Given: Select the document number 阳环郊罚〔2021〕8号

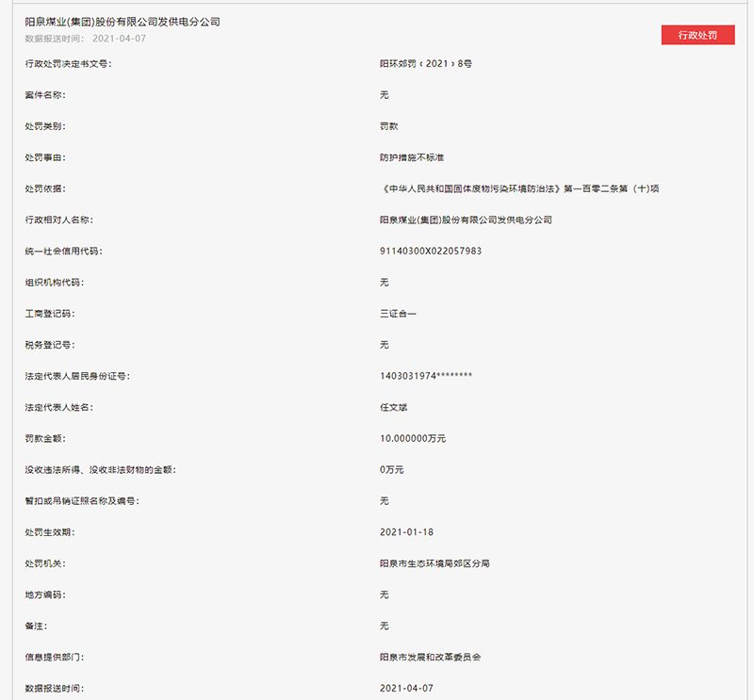Looking at the screenshot, I should pos(426,63).
